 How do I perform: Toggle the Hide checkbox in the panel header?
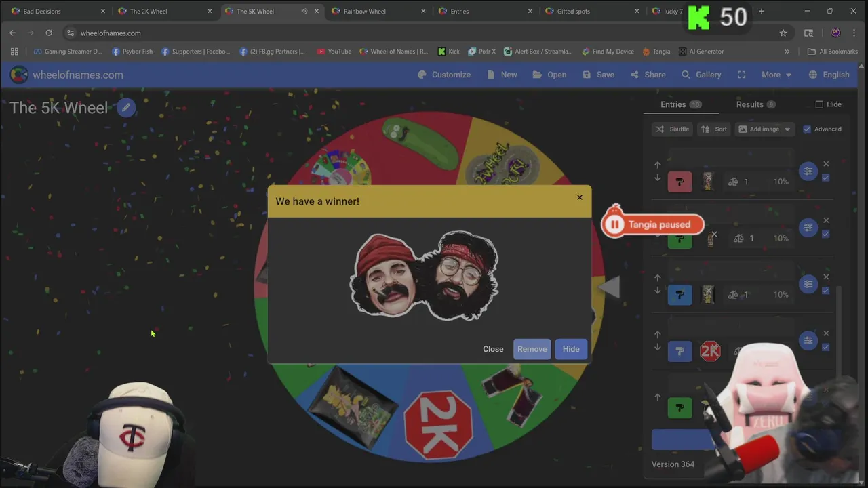819,104
